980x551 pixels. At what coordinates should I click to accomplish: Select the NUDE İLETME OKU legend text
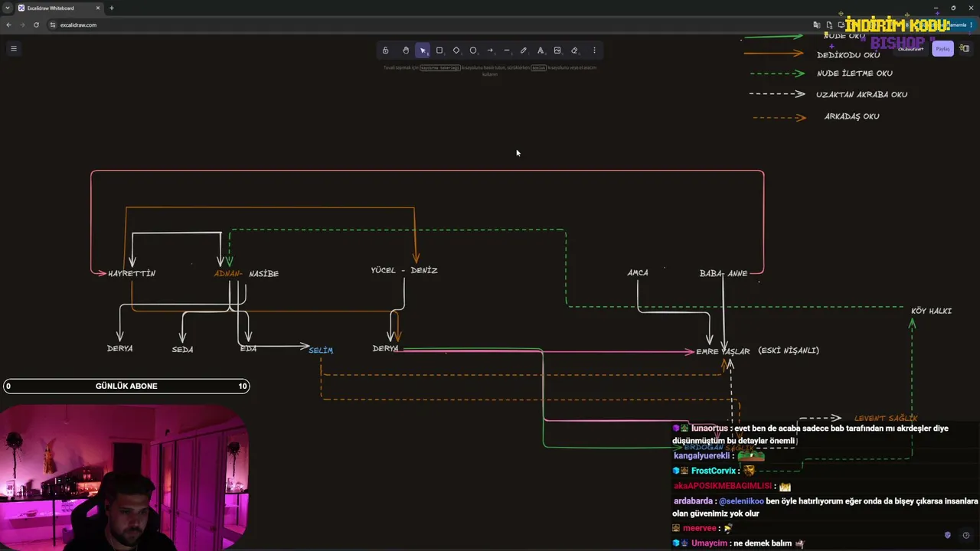pos(854,73)
